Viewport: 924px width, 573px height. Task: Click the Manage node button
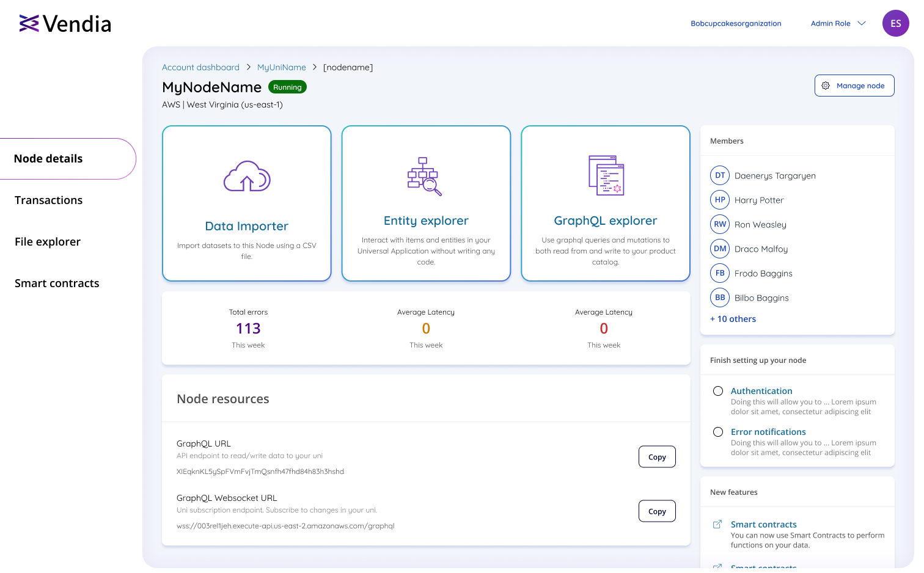[x=854, y=86]
